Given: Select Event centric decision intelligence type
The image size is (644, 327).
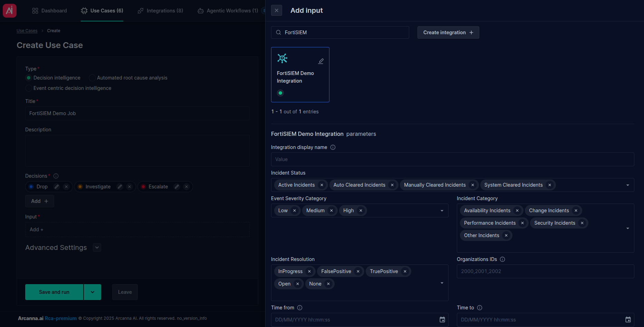Looking at the screenshot, I should pyautogui.click(x=29, y=88).
